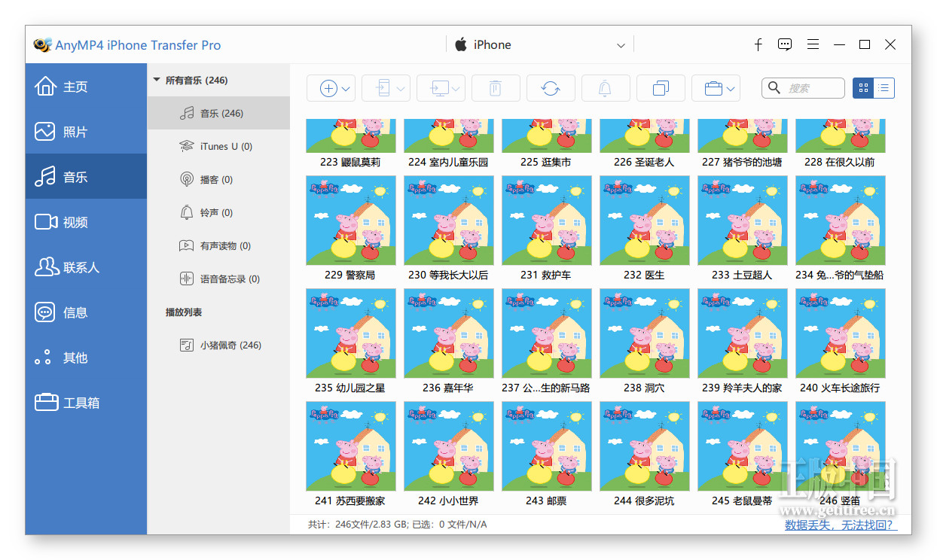Select the 243 邮票 thumbnail
This screenshot has height=560, width=937.
click(547, 446)
